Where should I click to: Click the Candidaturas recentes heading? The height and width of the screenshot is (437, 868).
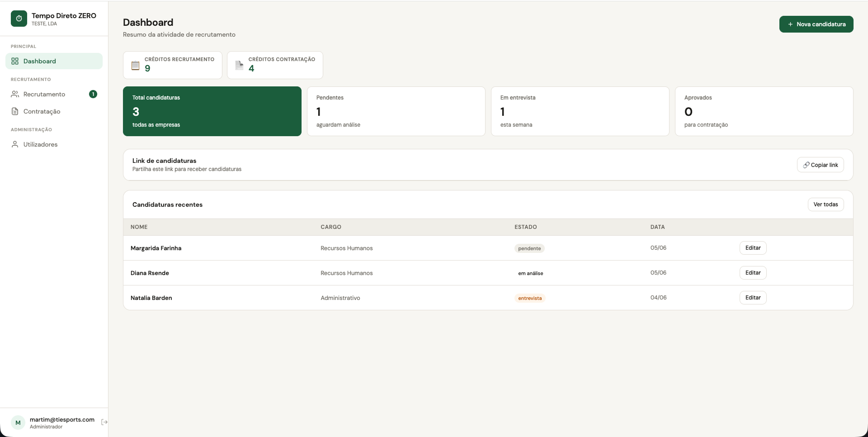[167, 204]
